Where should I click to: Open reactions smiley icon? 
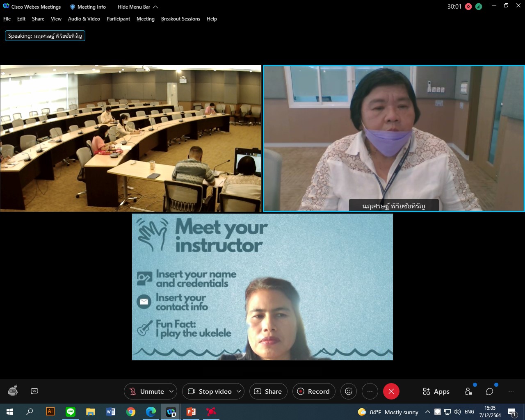click(x=349, y=391)
